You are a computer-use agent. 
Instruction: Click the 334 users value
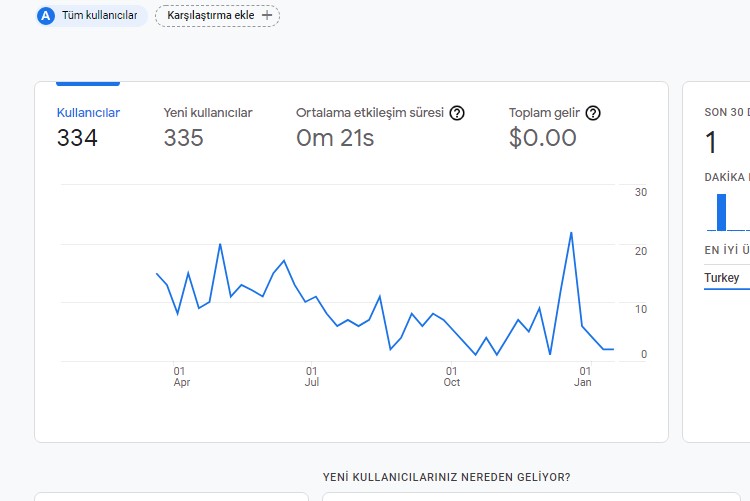pyautogui.click(x=77, y=138)
